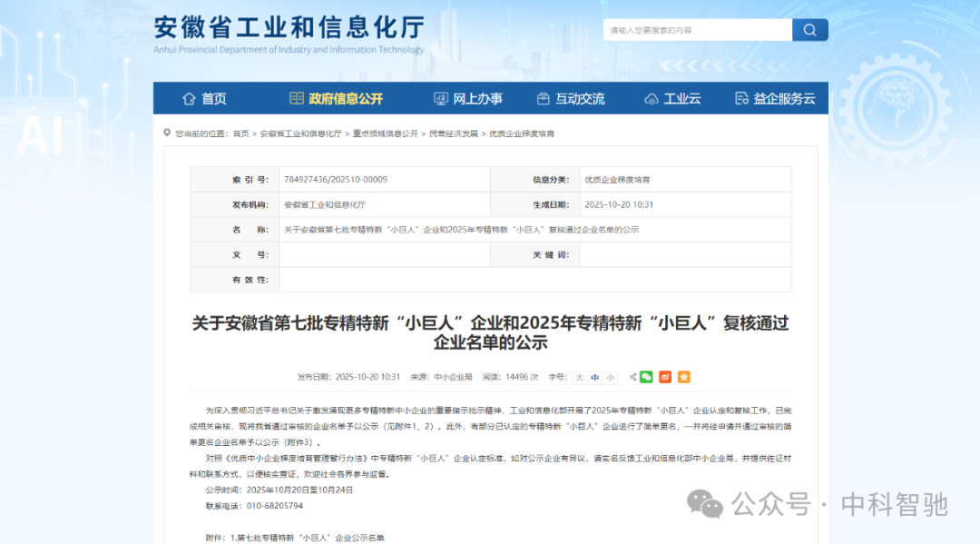
Task: Open 益企服务云 navigation tab
Action: (x=775, y=99)
